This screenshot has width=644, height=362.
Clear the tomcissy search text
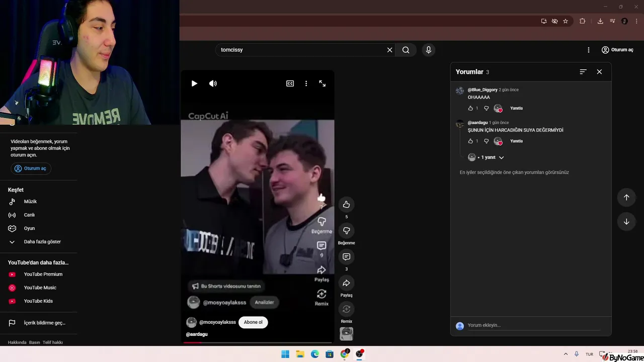pyautogui.click(x=389, y=50)
